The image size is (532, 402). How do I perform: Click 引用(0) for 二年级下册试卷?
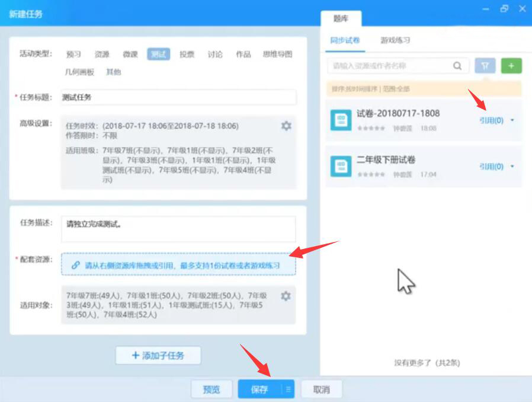click(x=491, y=167)
